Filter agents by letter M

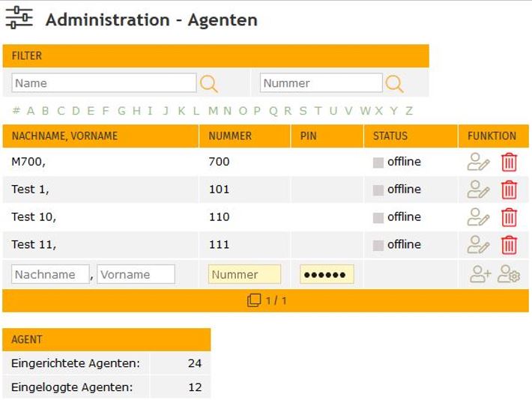tap(213, 111)
